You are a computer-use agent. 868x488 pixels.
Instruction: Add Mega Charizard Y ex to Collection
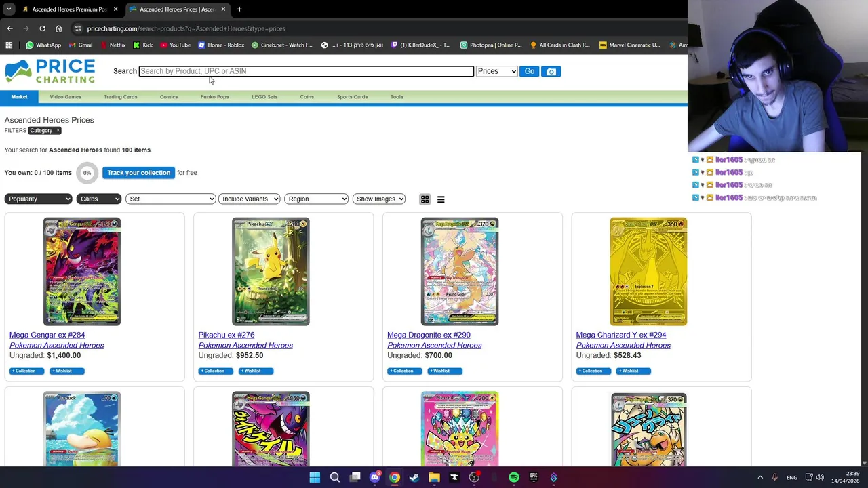pyautogui.click(x=593, y=371)
